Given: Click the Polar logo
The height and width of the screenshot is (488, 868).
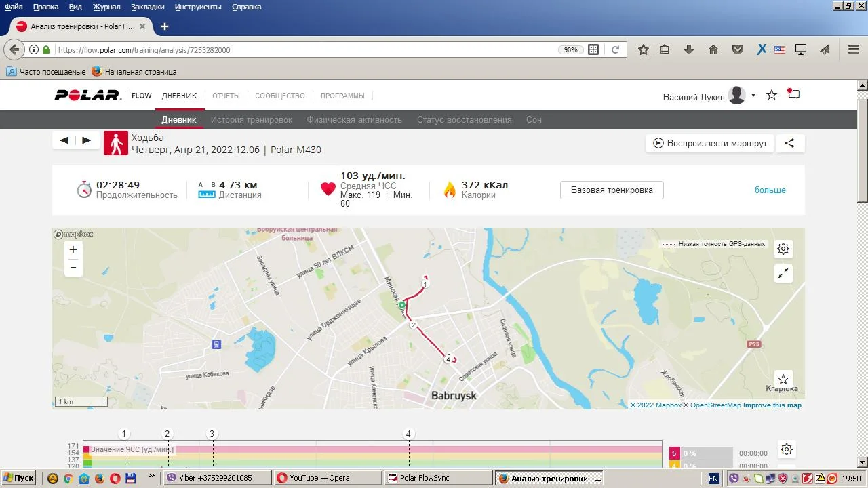Looking at the screenshot, I should pos(87,96).
